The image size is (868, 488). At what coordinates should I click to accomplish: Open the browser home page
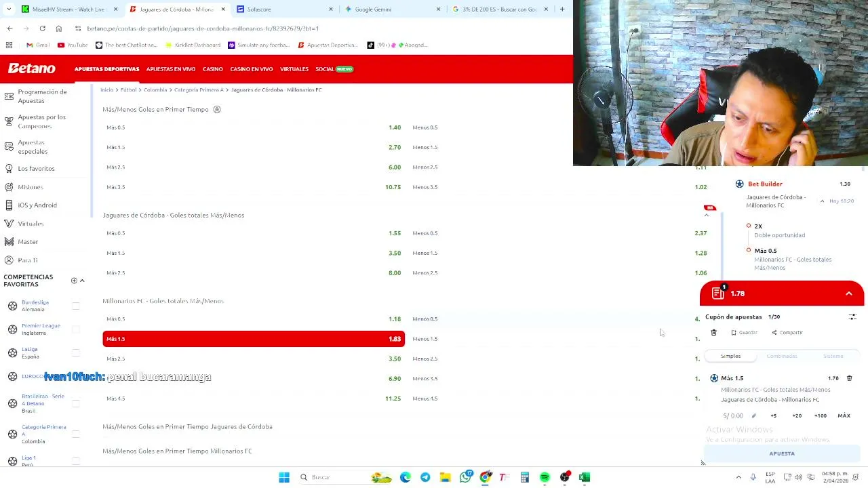(58, 28)
